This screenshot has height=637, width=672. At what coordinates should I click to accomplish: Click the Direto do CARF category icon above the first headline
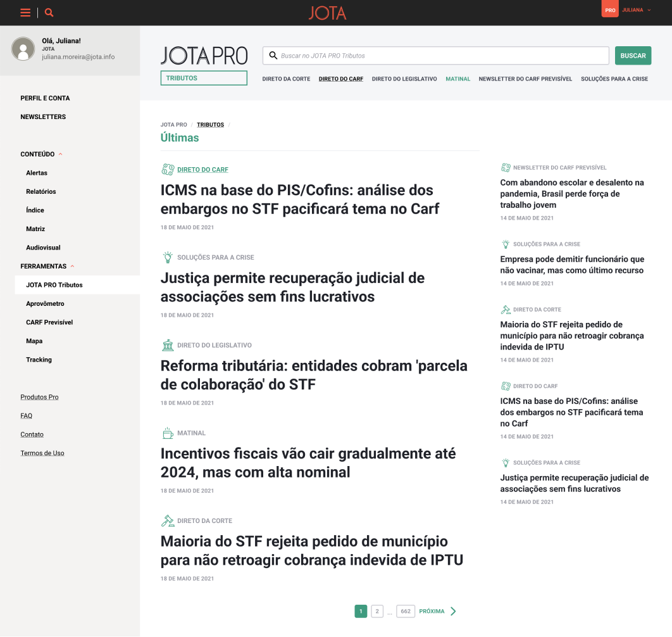click(x=168, y=169)
